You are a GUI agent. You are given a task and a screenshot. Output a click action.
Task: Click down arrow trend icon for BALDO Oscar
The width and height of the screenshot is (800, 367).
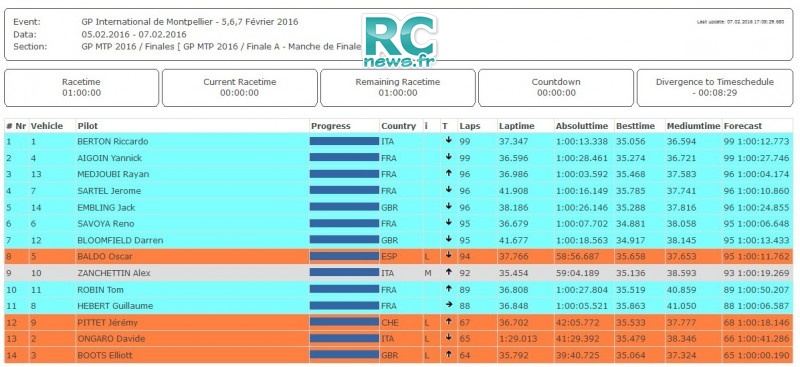[x=448, y=256]
